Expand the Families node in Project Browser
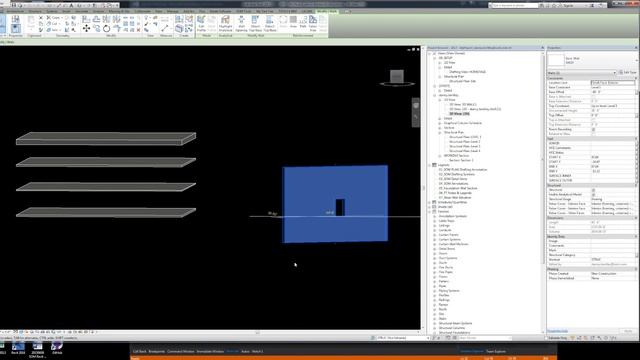 (429, 211)
